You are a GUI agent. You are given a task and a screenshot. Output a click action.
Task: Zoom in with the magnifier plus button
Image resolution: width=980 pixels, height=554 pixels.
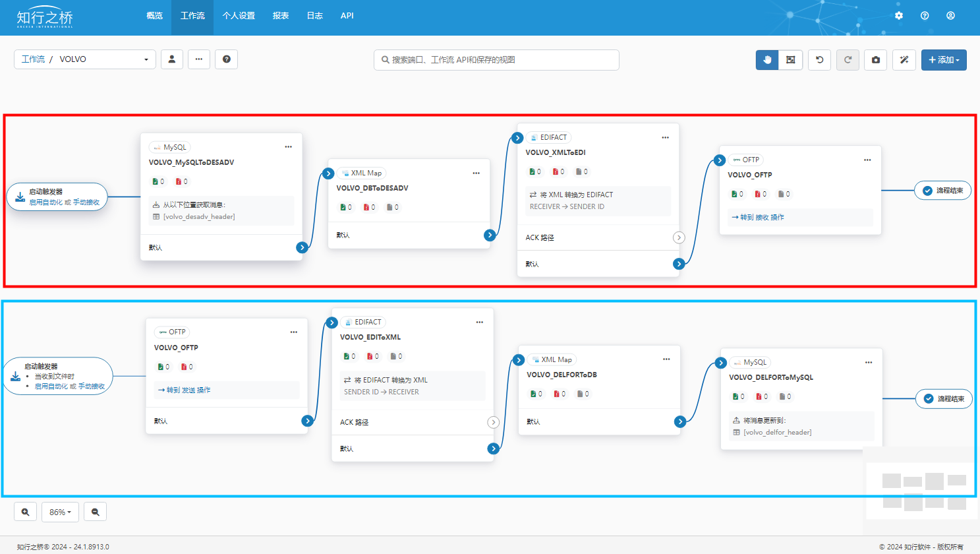click(25, 512)
